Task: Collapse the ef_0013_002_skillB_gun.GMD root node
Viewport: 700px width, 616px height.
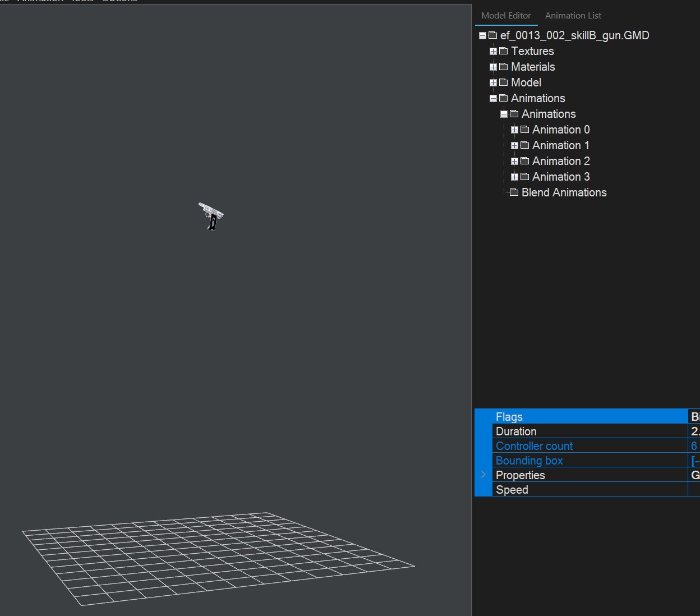Action: 482,35
